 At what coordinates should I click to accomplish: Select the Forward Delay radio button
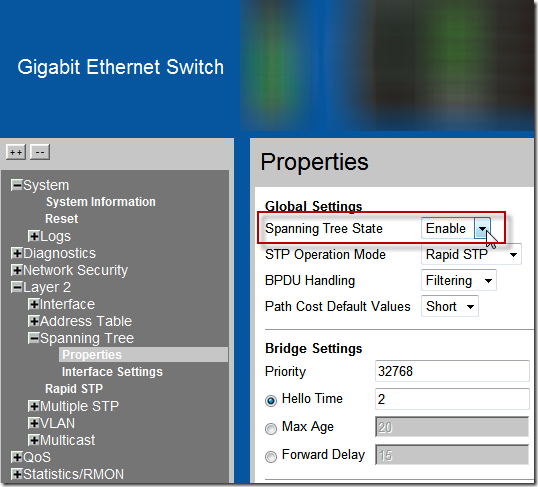tap(271, 456)
